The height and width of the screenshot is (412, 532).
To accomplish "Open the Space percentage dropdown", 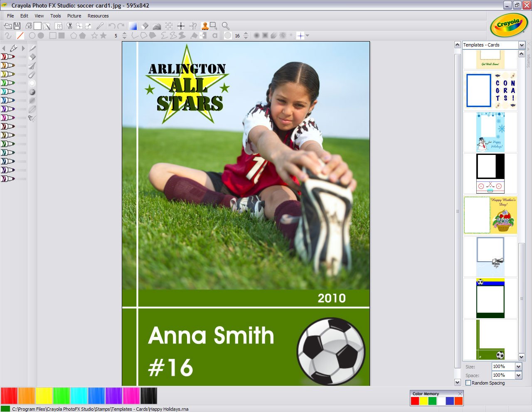I will (518, 375).
